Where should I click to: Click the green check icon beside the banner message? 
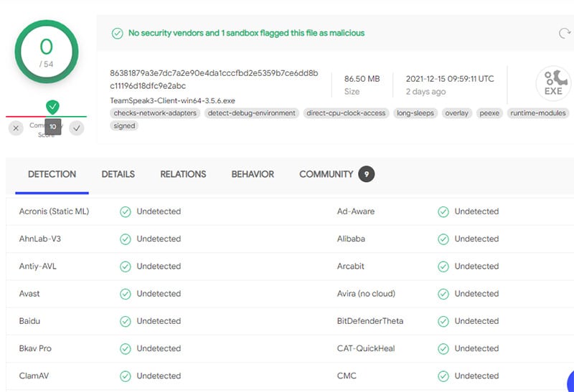(x=117, y=33)
